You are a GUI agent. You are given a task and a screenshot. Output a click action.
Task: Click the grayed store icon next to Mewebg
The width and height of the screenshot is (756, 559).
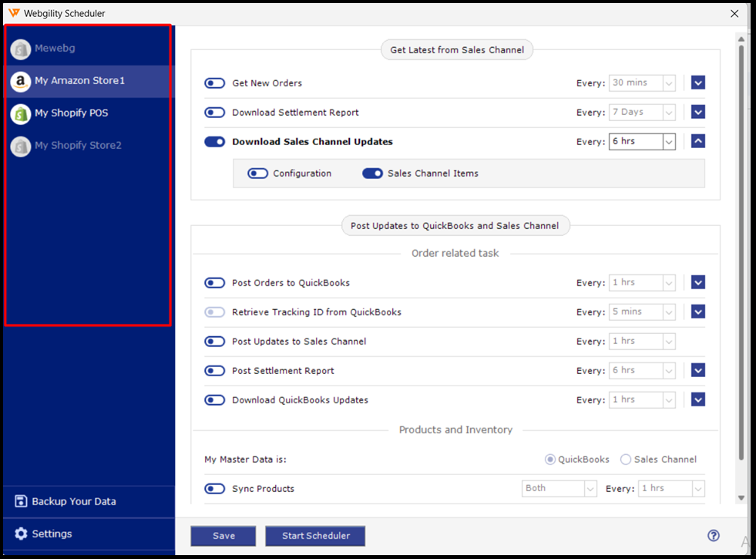[x=20, y=48]
